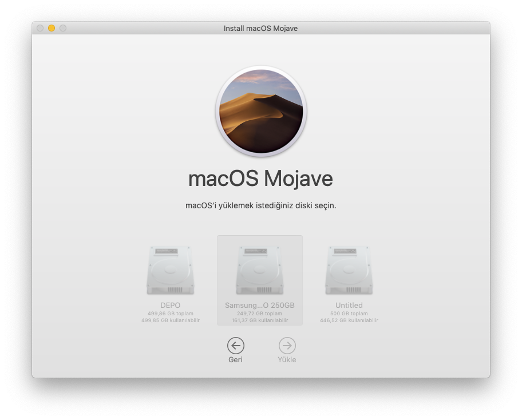522x420 pixels.
Task: Click Samsung's 161,37 GB available text
Action: pyautogui.click(x=260, y=320)
